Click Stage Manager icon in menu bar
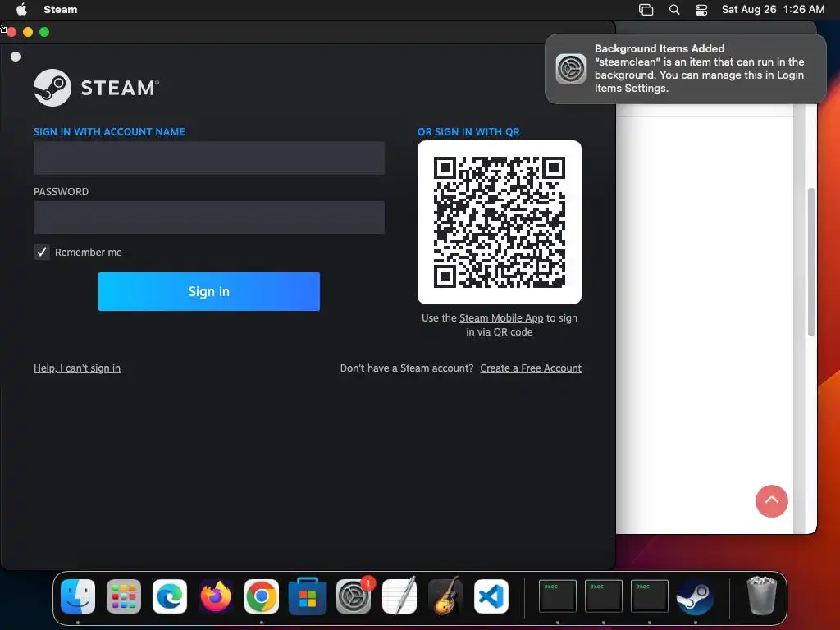This screenshot has height=630, width=840. pyautogui.click(x=646, y=10)
